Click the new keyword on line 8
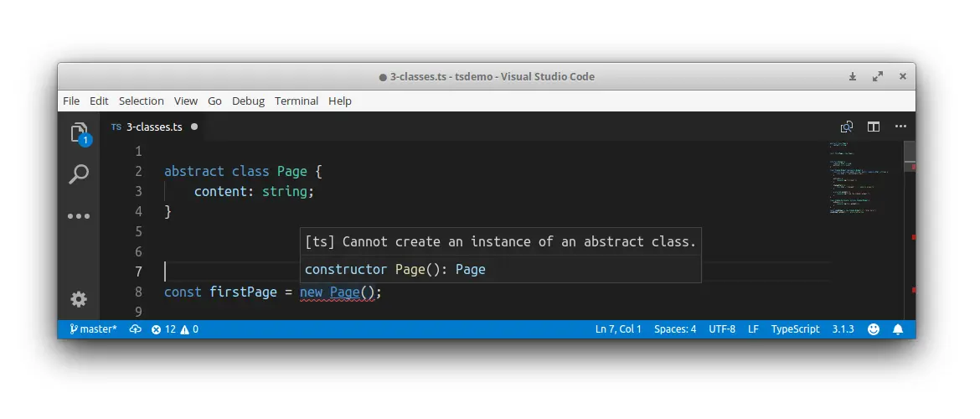 coord(312,292)
